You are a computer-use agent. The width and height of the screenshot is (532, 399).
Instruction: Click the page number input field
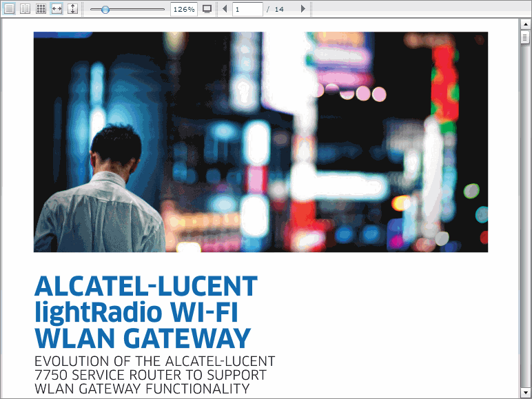[247, 9]
